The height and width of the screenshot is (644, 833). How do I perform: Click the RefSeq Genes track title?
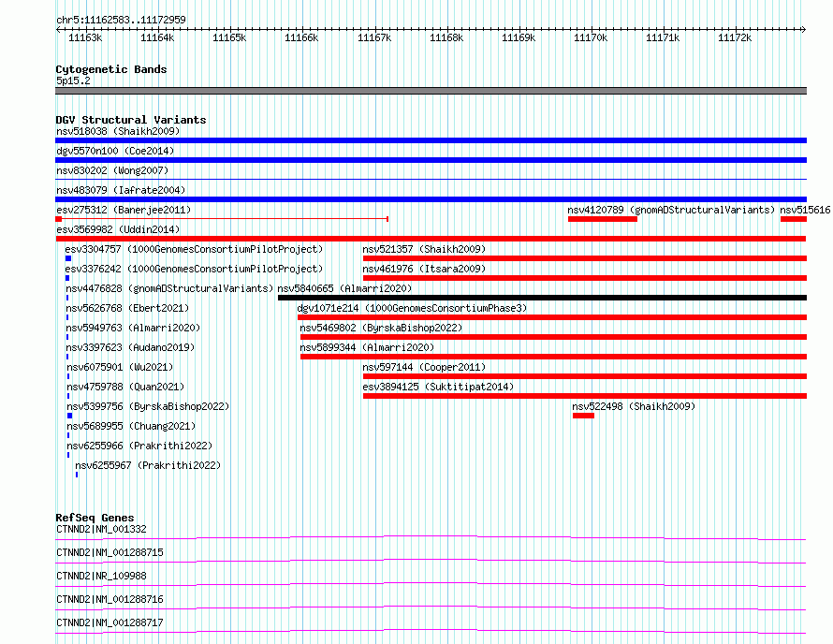95,518
